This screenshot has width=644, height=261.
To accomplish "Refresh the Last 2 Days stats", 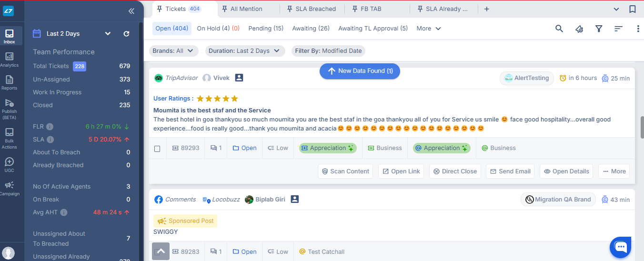I will pyautogui.click(x=126, y=34).
